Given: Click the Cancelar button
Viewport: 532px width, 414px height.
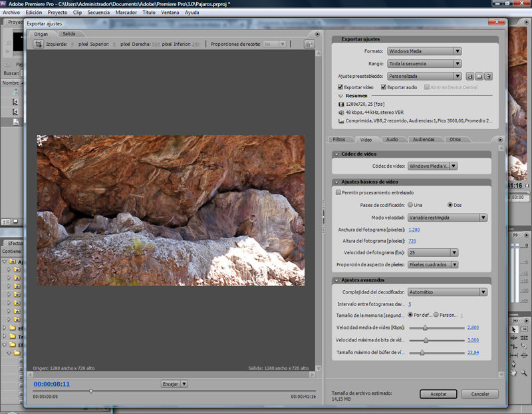Looking at the screenshot, I should tap(480, 394).
